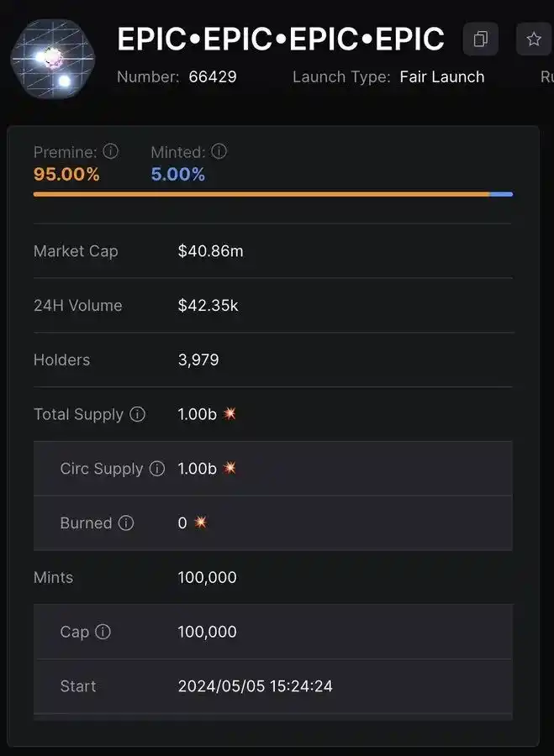The height and width of the screenshot is (756, 554).
Task: Click the info icon beside Burned
Action: click(x=126, y=522)
